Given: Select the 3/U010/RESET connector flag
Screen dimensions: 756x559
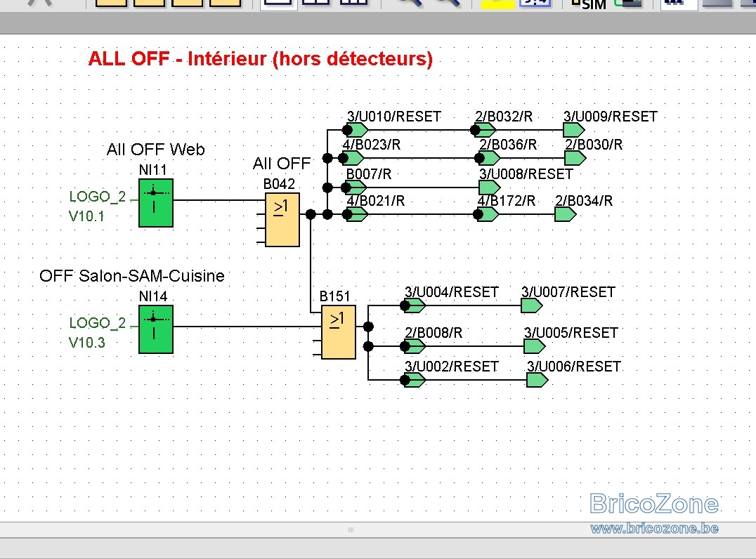Looking at the screenshot, I should point(358,130).
